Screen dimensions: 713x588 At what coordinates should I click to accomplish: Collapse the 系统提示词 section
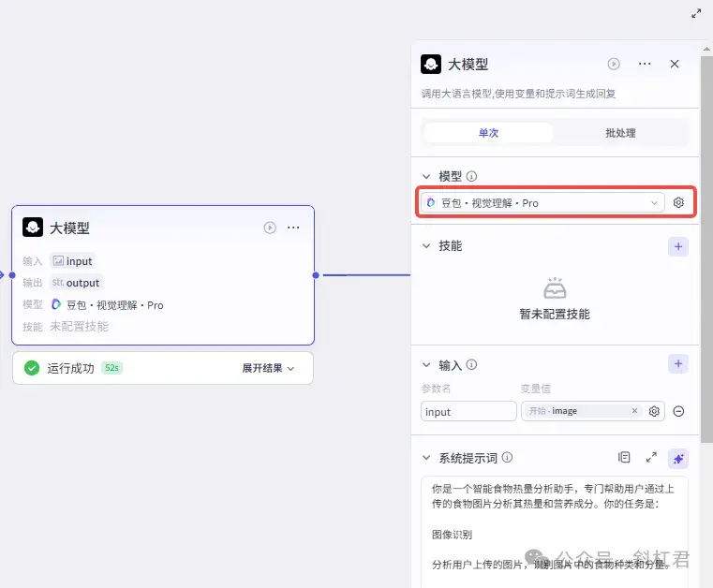(426, 458)
